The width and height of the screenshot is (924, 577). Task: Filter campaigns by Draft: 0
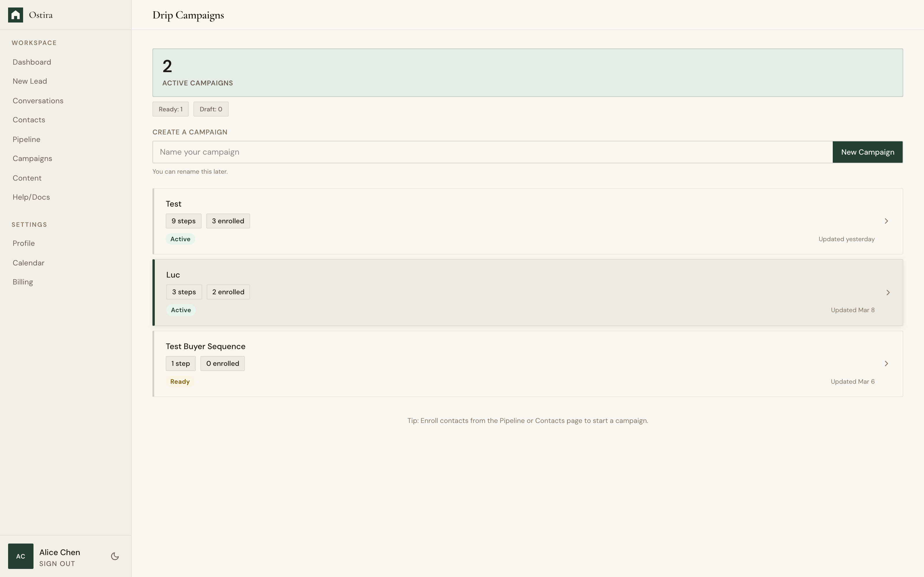click(x=210, y=109)
